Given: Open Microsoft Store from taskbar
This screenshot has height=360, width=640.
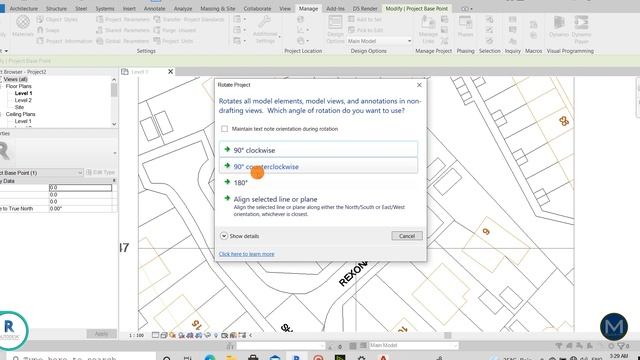Looking at the screenshot, I should [x=253, y=358].
